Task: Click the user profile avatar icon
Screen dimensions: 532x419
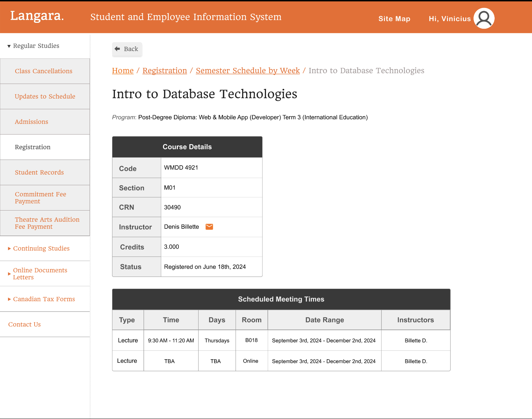Action: click(484, 19)
